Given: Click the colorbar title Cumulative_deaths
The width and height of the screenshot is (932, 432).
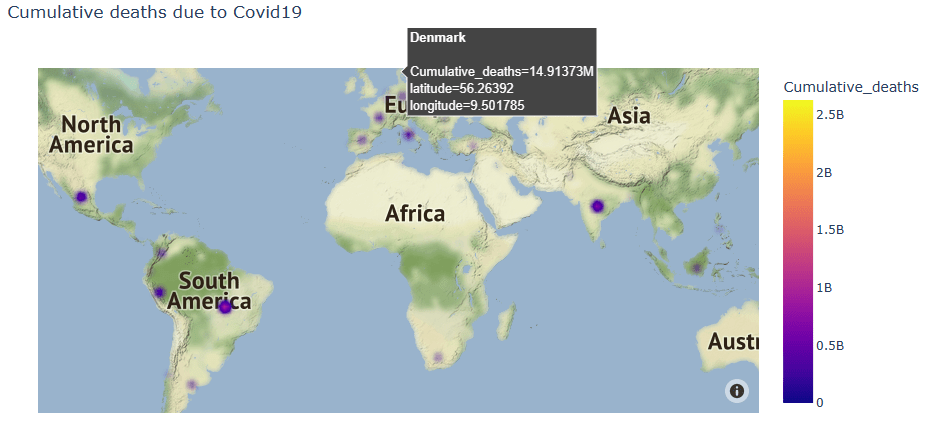Looking at the screenshot, I should coord(850,87).
